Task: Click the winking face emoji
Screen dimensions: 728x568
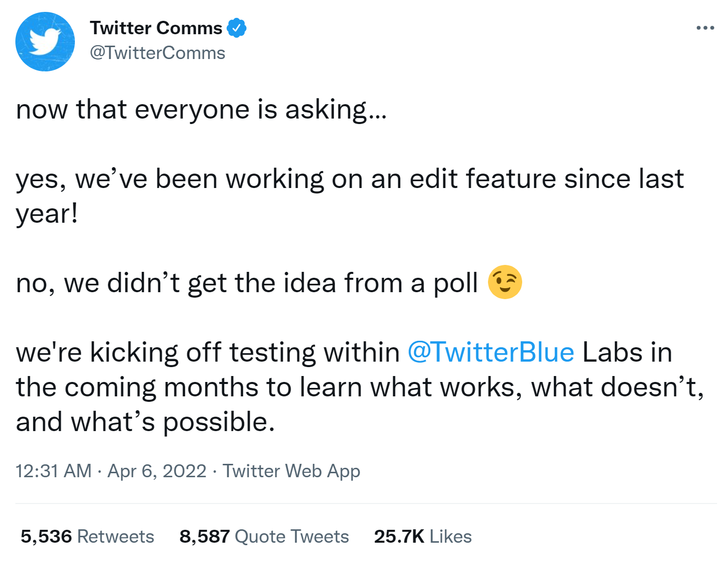Action: coord(505,282)
